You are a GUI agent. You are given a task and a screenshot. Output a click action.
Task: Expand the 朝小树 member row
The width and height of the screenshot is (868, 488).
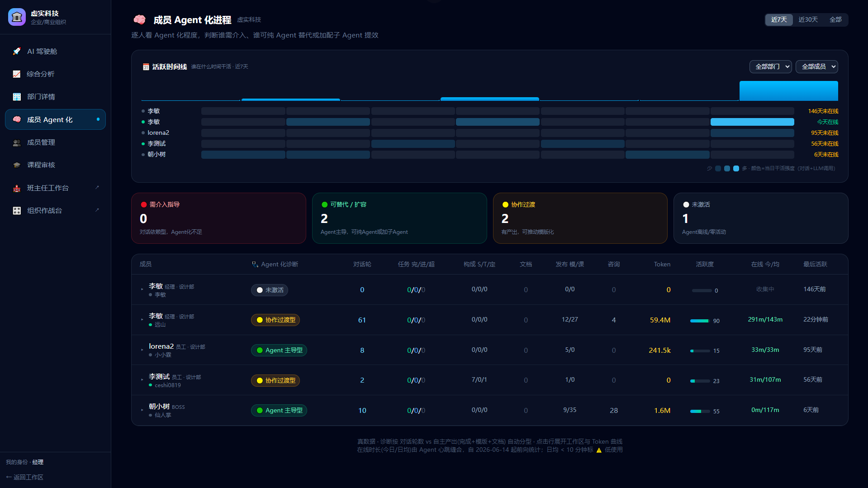pos(142,410)
